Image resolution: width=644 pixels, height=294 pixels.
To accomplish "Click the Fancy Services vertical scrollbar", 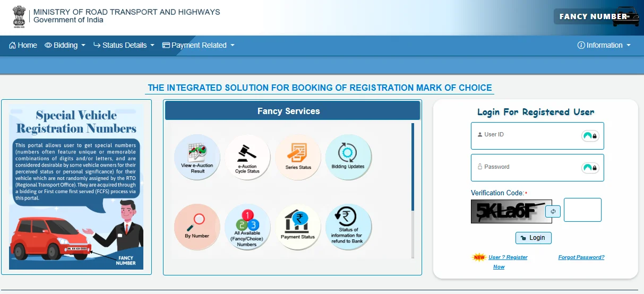I will point(413,167).
